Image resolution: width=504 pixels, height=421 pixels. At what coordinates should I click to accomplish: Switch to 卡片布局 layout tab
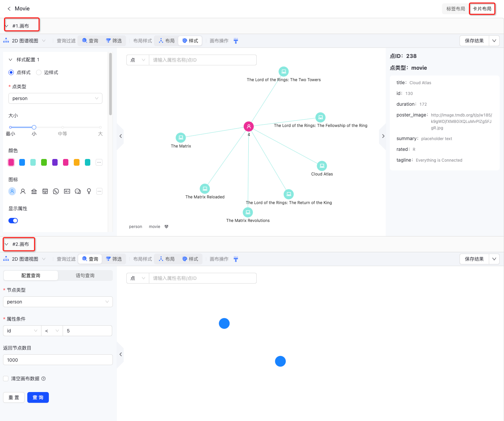pyautogui.click(x=482, y=9)
